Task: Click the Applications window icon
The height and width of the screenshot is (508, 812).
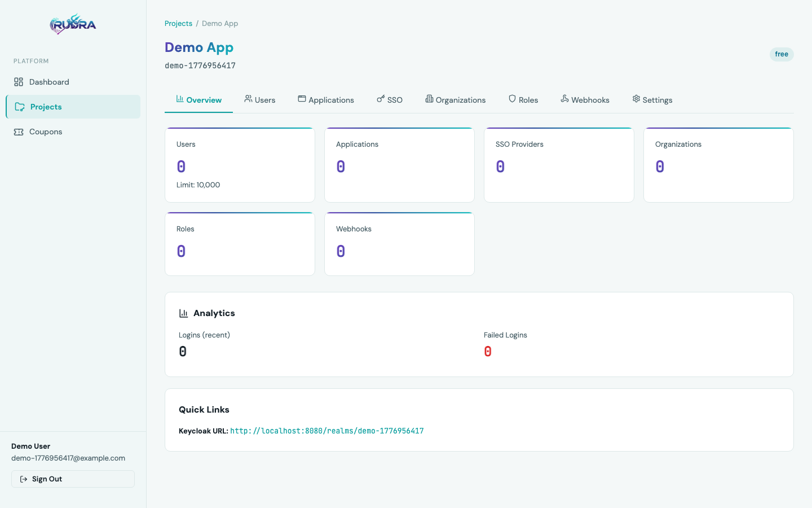Action: [302, 99]
